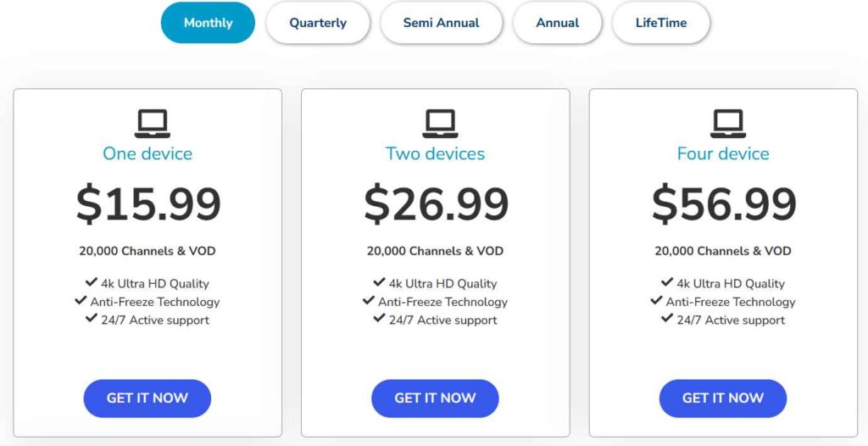Viewport: 868px width, 446px height.
Task: Click the Two devices plan title
Action: [x=435, y=153]
